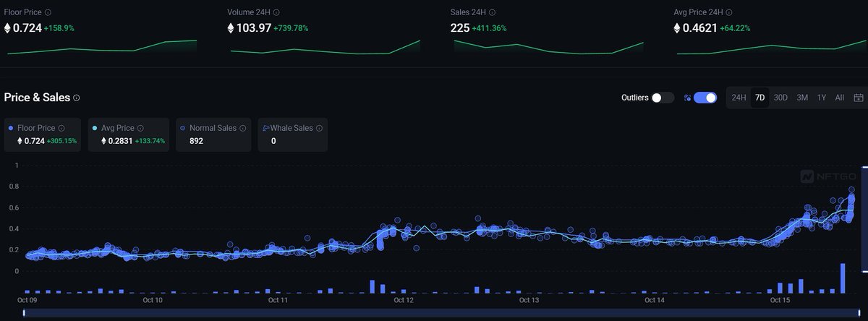868x321 pixels.
Task: Click the +133.74% avg price legend change
Action: [150, 141]
